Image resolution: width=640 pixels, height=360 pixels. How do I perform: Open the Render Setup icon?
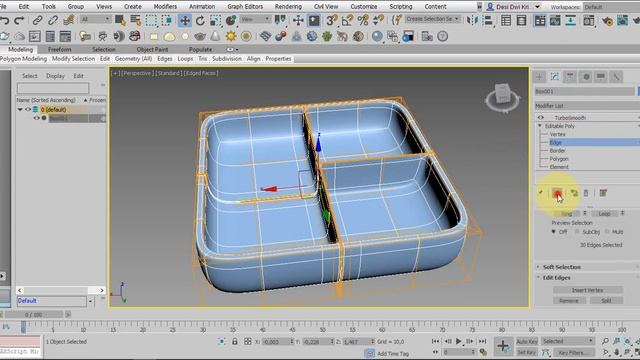pyautogui.click(x=607, y=20)
